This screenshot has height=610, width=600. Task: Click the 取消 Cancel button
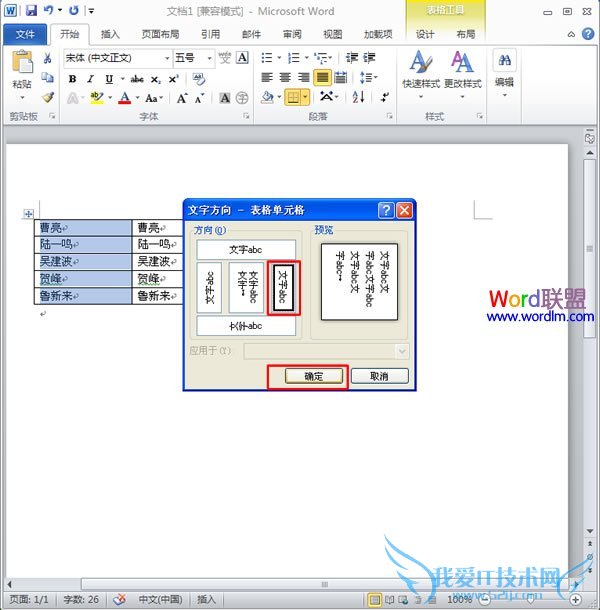pyautogui.click(x=379, y=376)
